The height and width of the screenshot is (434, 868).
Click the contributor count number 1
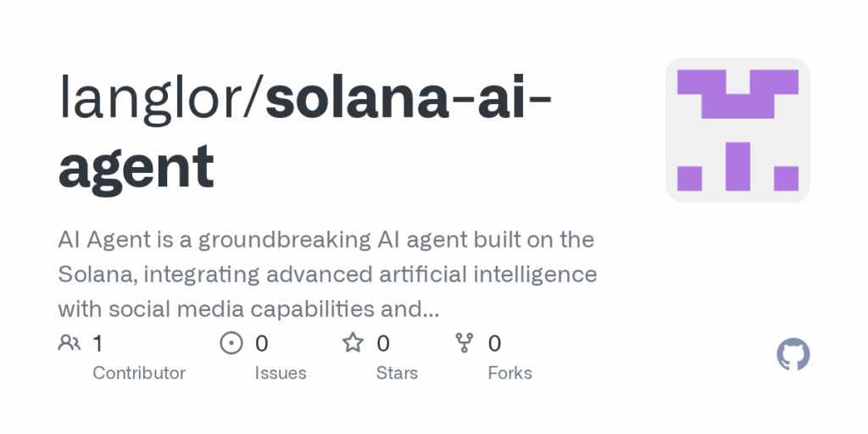pyautogui.click(x=97, y=344)
